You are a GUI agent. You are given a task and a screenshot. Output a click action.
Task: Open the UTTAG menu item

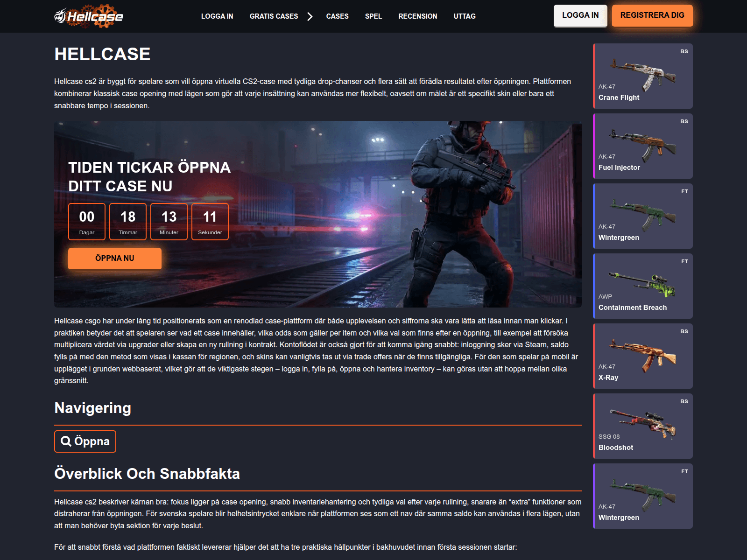coord(465,16)
